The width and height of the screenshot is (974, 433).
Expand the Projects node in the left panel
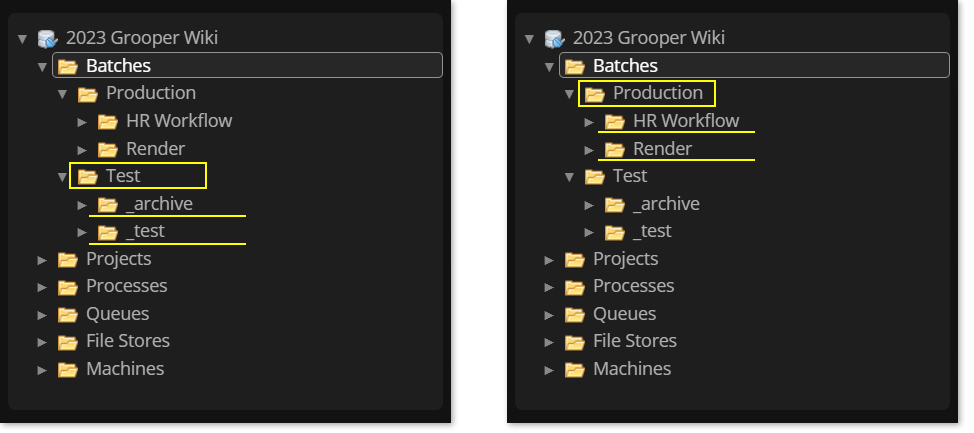tap(42, 259)
